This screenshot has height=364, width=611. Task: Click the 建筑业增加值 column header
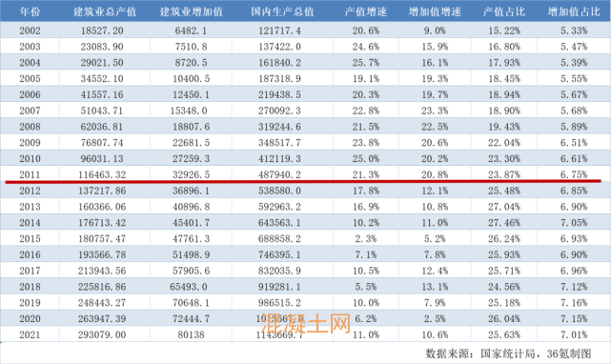click(x=192, y=12)
